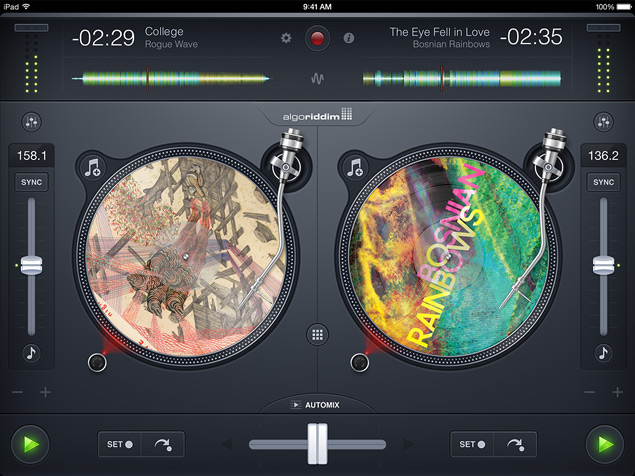Touch the Bosnian Rainbows record artwork
Screen dimensions: 635x476
click(x=448, y=256)
